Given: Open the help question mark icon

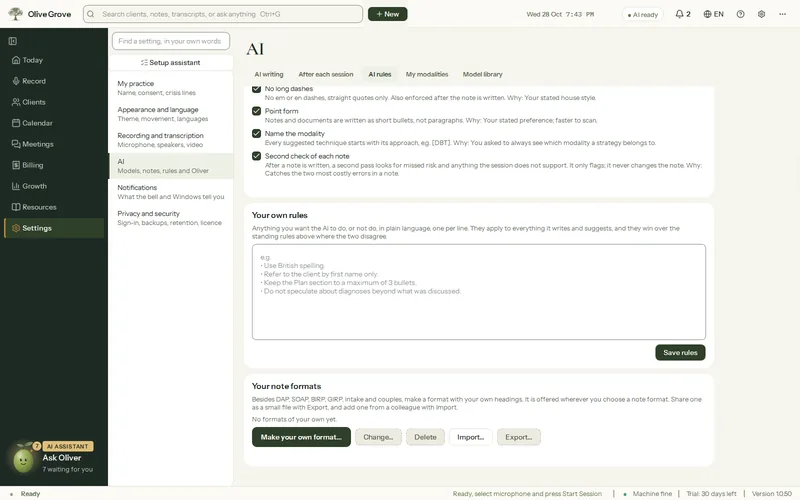Looking at the screenshot, I should pos(740,14).
